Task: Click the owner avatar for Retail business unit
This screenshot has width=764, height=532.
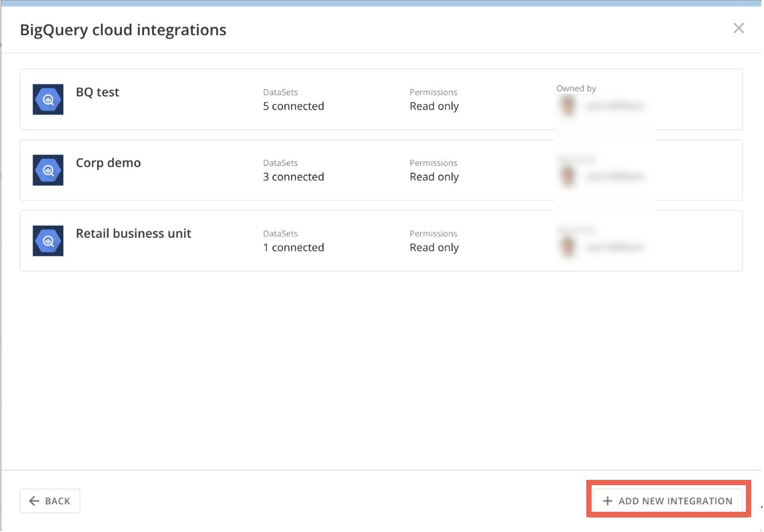Action: 568,247
